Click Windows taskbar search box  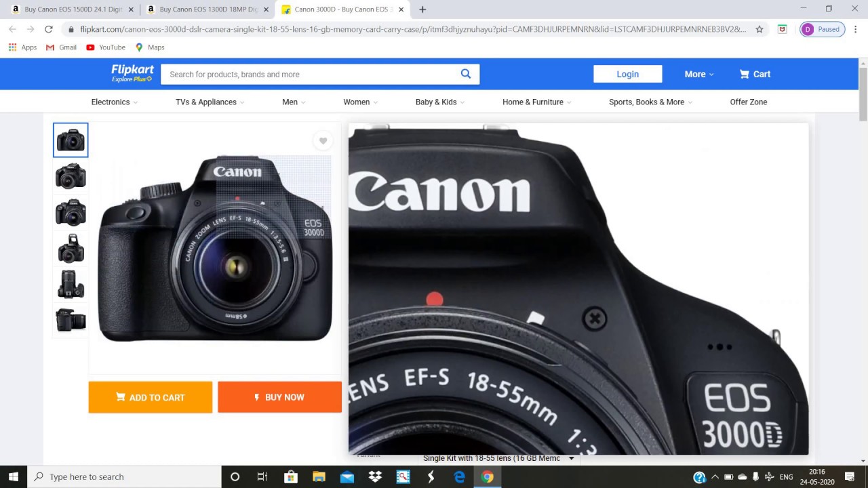tap(124, 476)
